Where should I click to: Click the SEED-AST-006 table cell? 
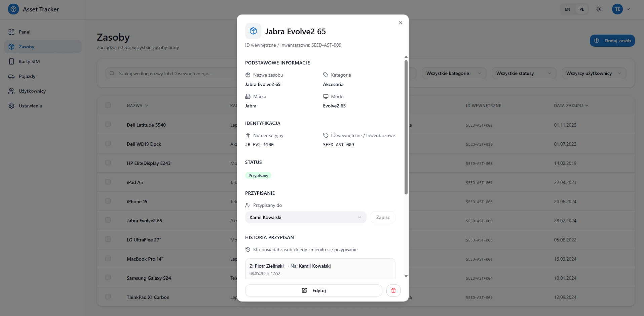pos(479,298)
